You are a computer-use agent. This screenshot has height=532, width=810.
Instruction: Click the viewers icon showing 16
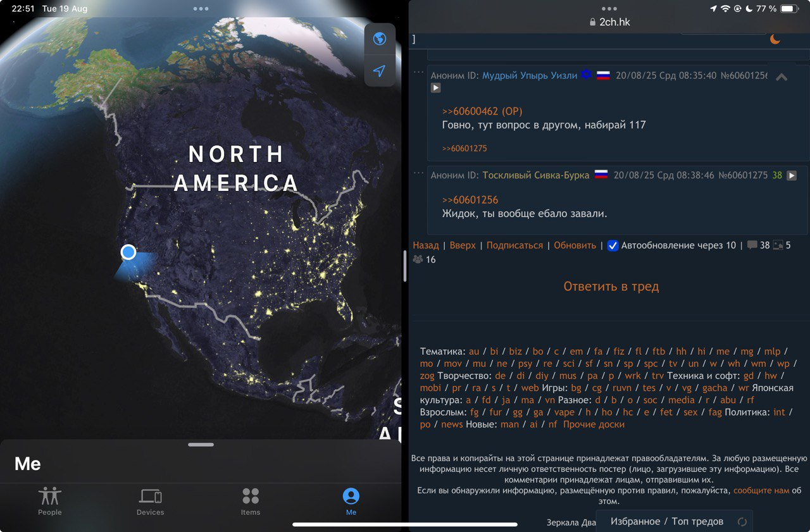coord(418,259)
